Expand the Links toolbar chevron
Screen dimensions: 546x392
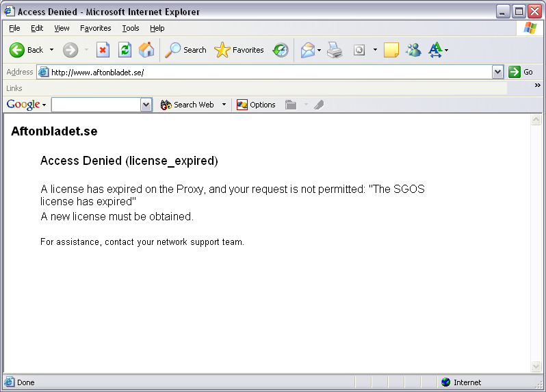point(537,86)
